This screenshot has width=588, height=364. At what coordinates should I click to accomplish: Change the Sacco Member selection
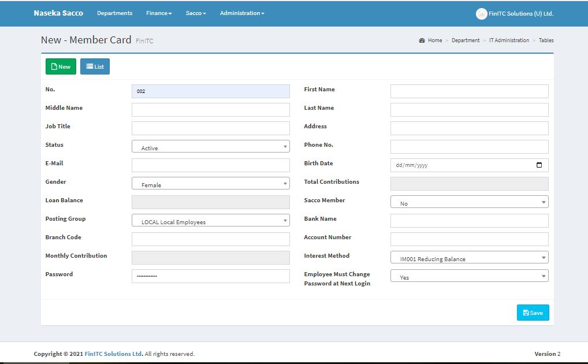click(469, 202)
